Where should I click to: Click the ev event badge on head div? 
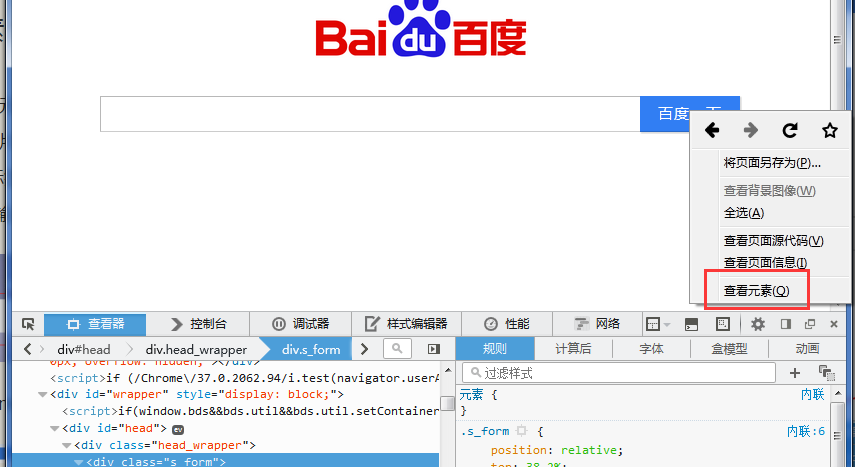click(x=178, y=429)
